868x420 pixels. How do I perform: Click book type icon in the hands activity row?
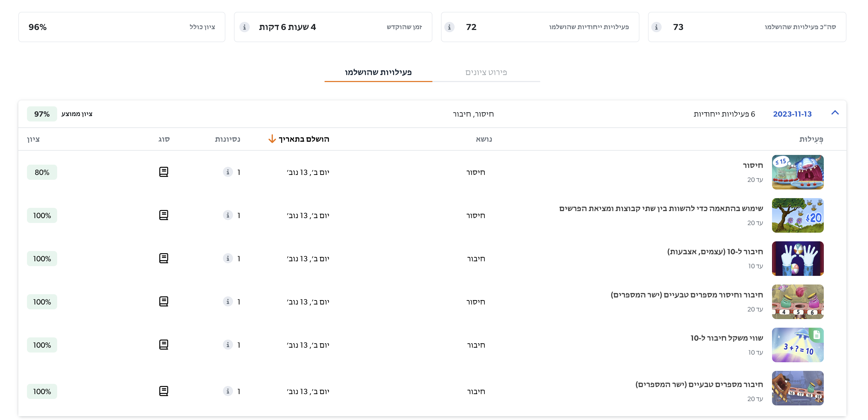point(163,258)
